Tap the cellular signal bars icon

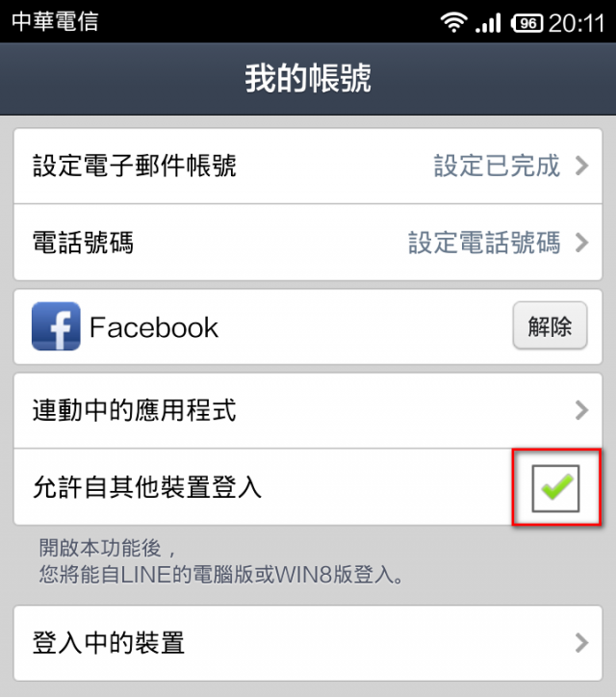(488, 23)
